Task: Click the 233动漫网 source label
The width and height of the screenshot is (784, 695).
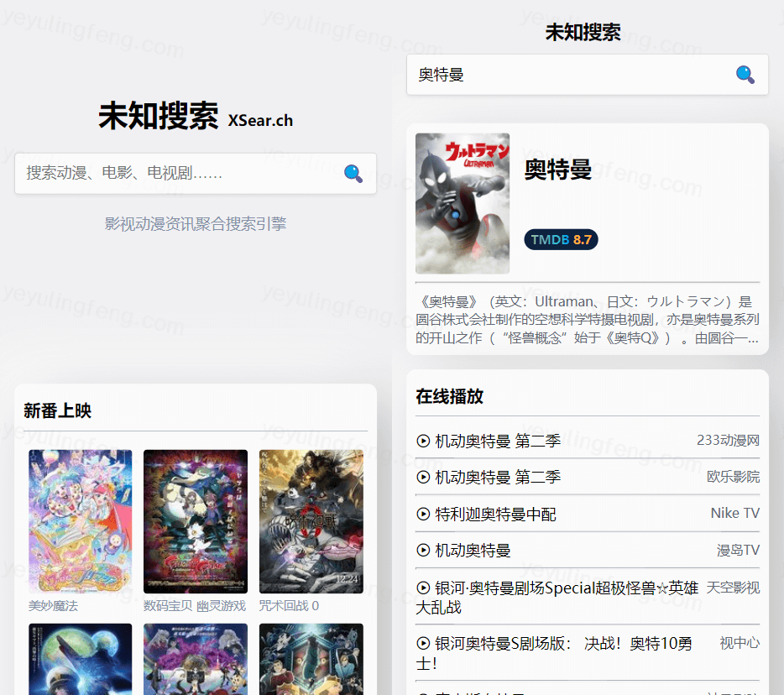Action: pos(728,440)
